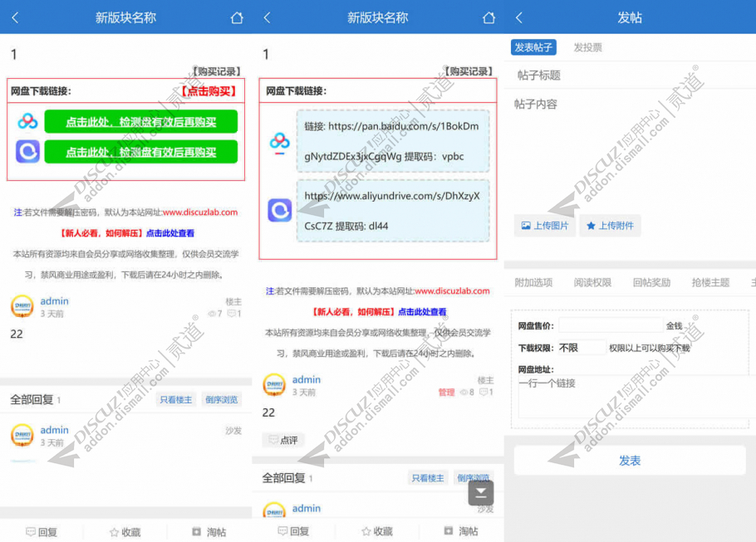The width and height of the screenshot is (756, 542).
Task: Click 上传图片 button
Action: point(545,226)
